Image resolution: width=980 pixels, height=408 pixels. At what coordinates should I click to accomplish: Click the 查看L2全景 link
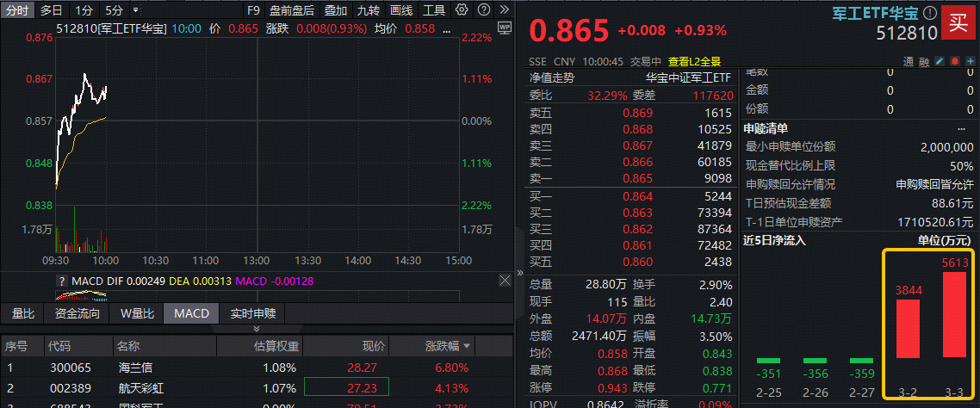tap(693, 62)
